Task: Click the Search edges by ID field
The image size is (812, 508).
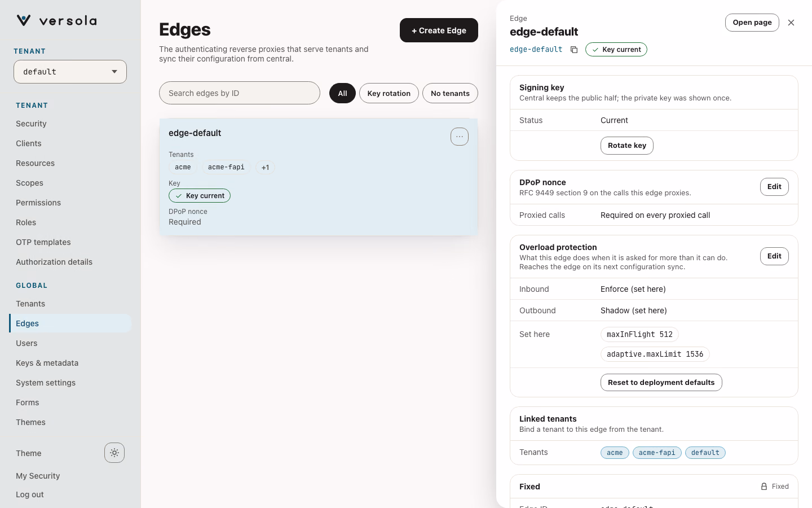Action: [240, 93]
